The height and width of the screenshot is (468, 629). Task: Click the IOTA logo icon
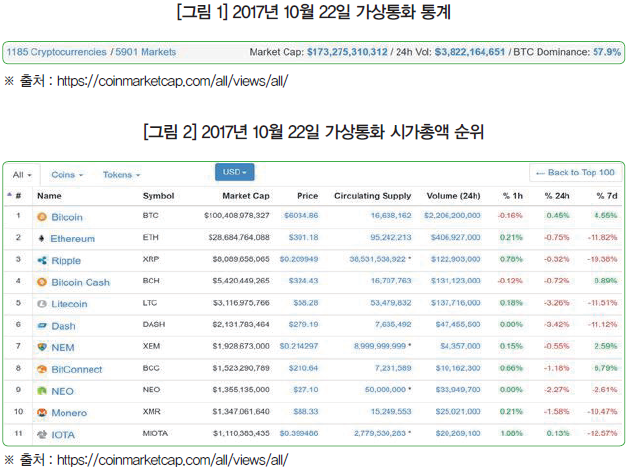pos(42,434)
